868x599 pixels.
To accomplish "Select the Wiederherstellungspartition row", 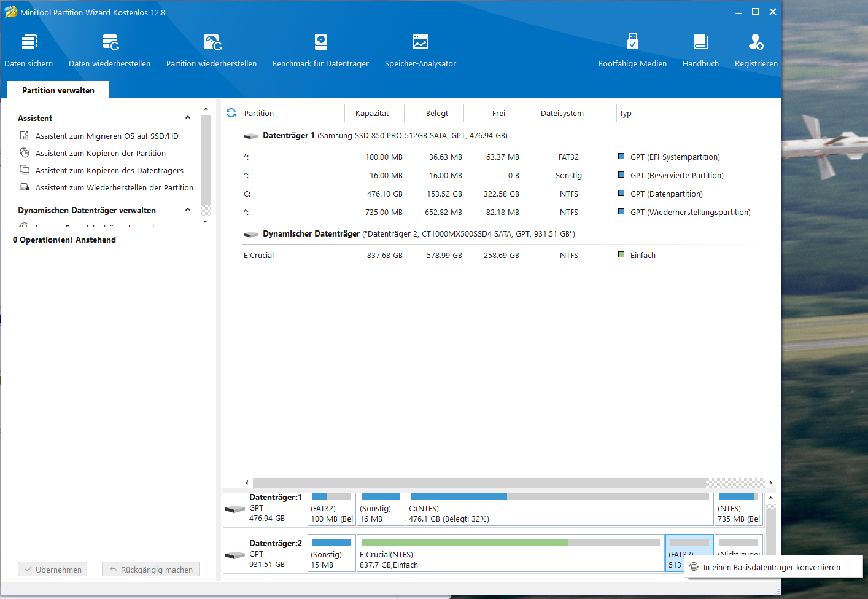I will pyautogui.click(x=508, y=212).
